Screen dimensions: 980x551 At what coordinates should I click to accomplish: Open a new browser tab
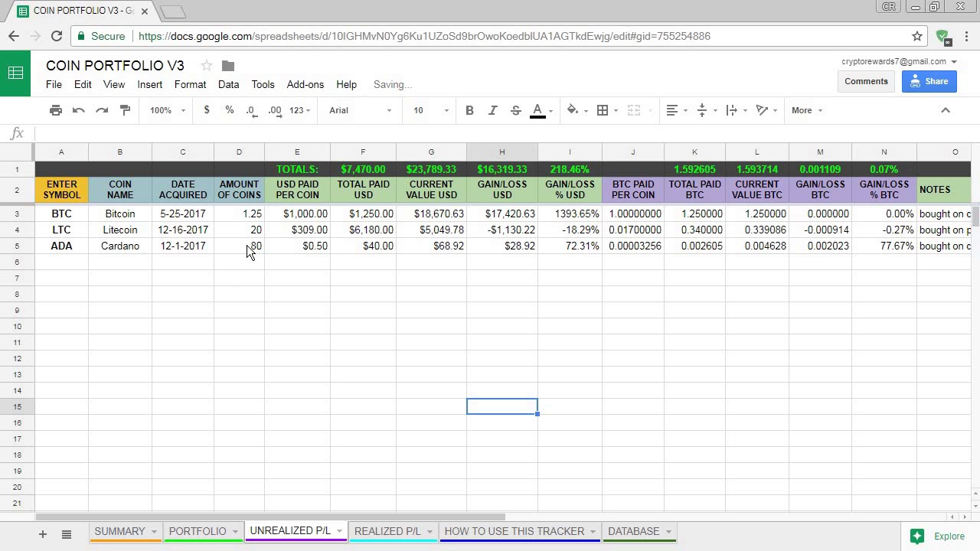tap(173, 11)
